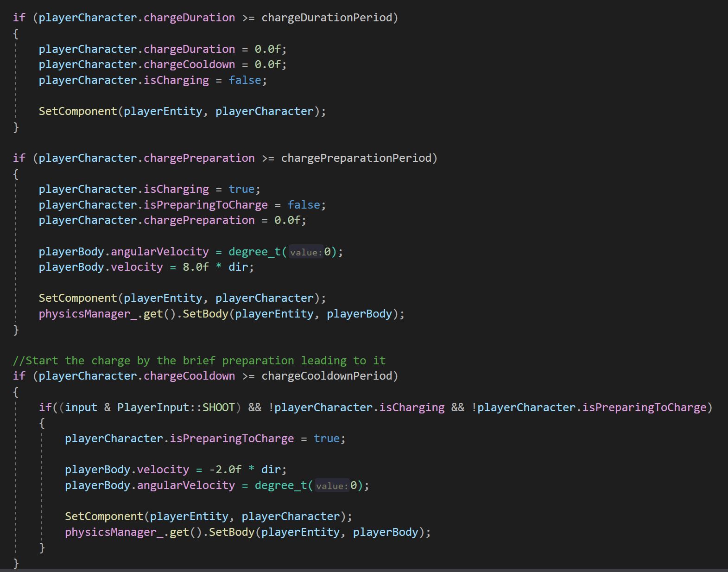This screenshot has height=572, width=728.
Task: Place cursor on the 8.0f literal
Action: (x=196, y=267)
